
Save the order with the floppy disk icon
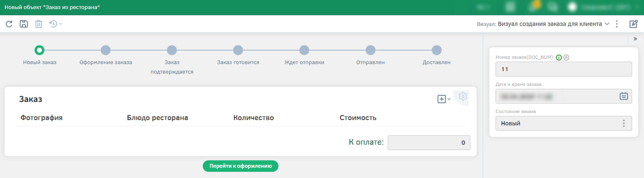[24, 24]
